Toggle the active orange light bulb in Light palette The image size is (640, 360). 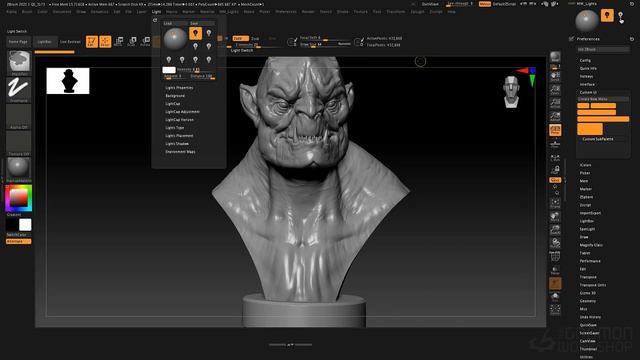(x=196, y=33)
